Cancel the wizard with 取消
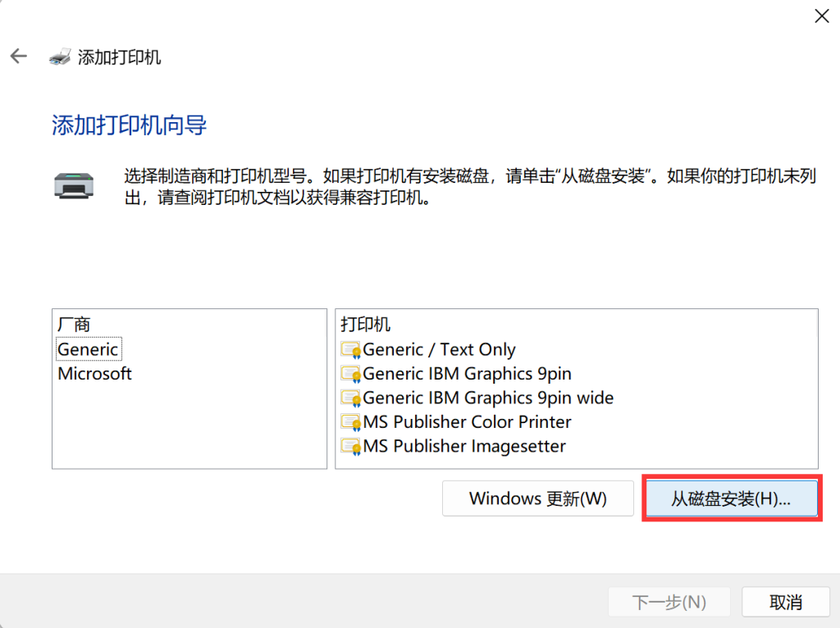 [x=785, y=603]
